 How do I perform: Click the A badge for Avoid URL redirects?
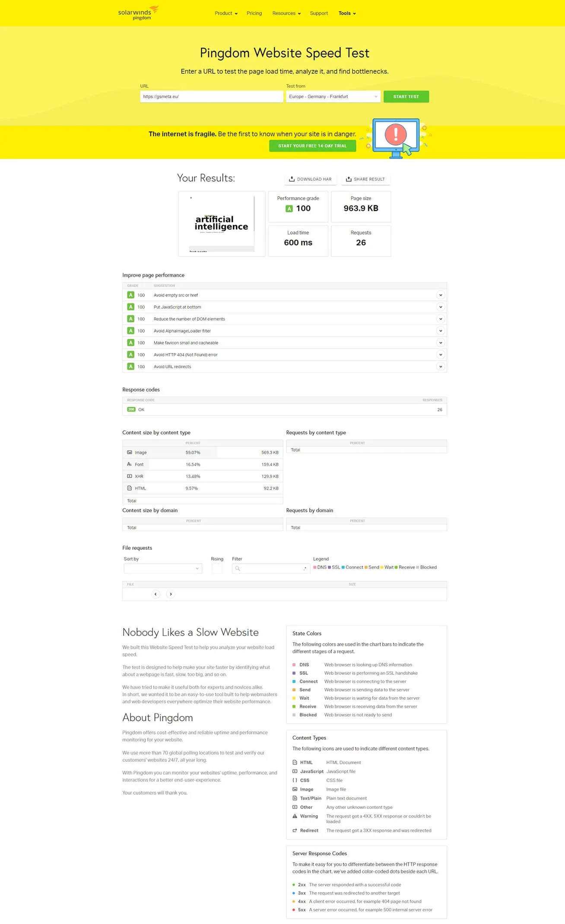[x=130, y=366]
